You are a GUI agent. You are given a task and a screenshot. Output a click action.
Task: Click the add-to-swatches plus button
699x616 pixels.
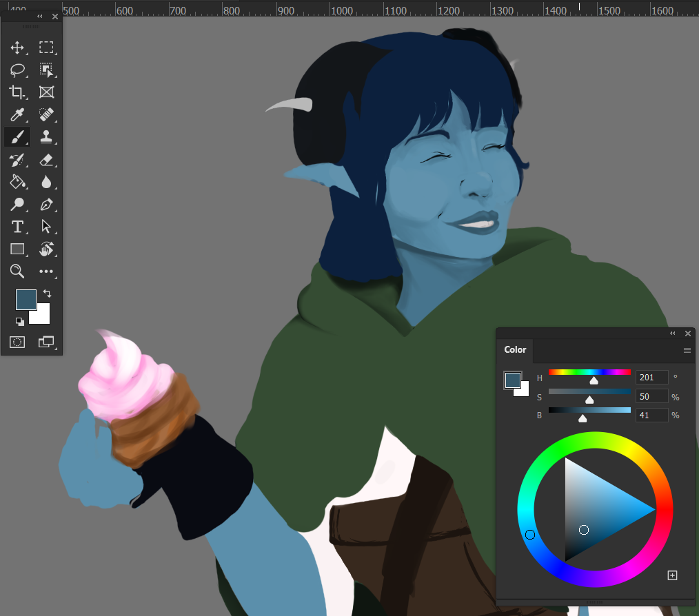[x=673, y=575]
